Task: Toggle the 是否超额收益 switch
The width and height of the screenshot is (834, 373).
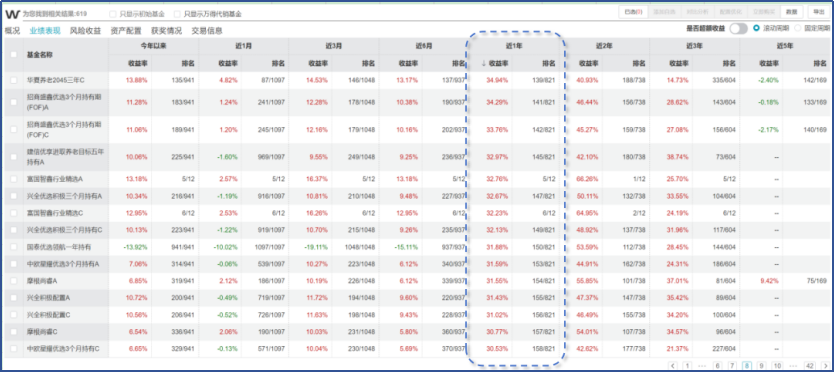Action: [x=738, y=29]
